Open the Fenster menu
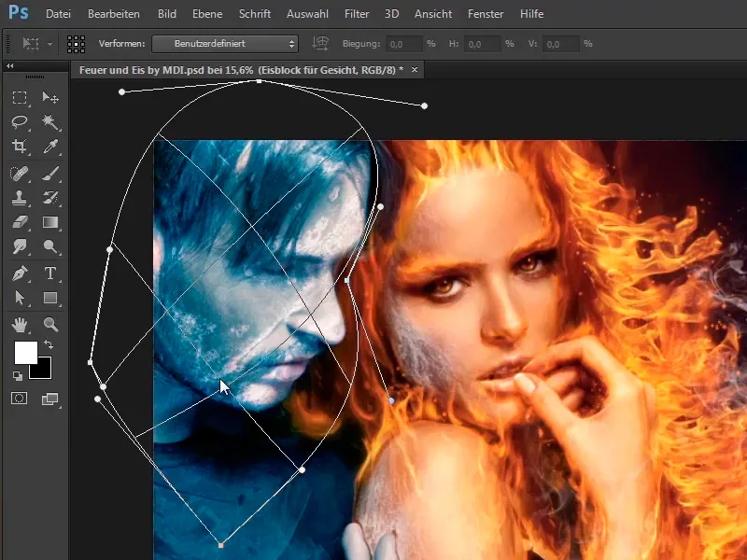747x560 pixels. (486, 14)
